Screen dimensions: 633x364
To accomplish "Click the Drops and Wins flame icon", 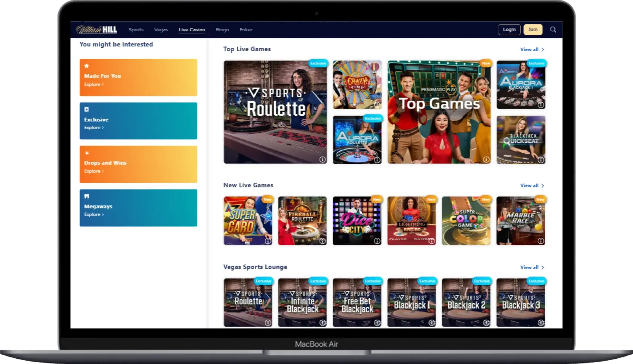I will (x=87, y=153).
